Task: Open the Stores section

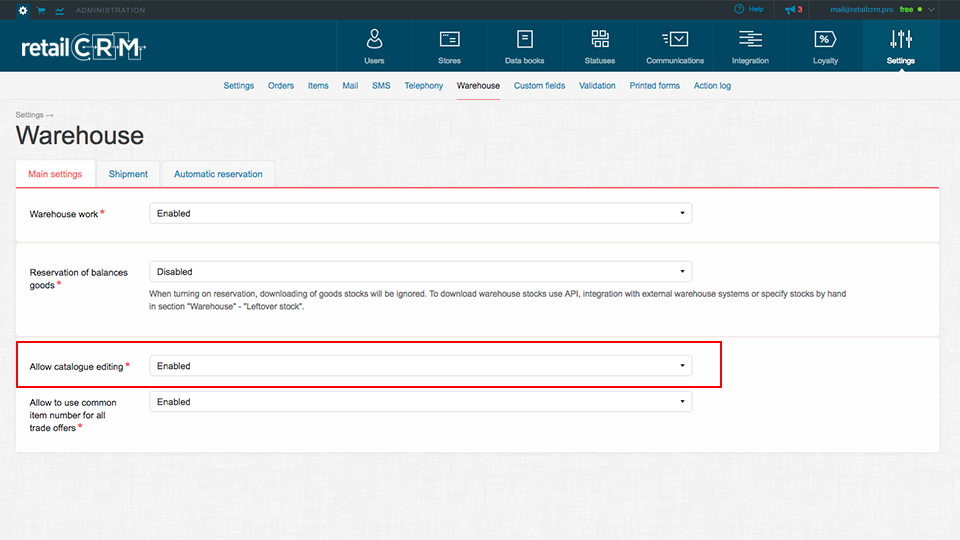Action: 449,47
